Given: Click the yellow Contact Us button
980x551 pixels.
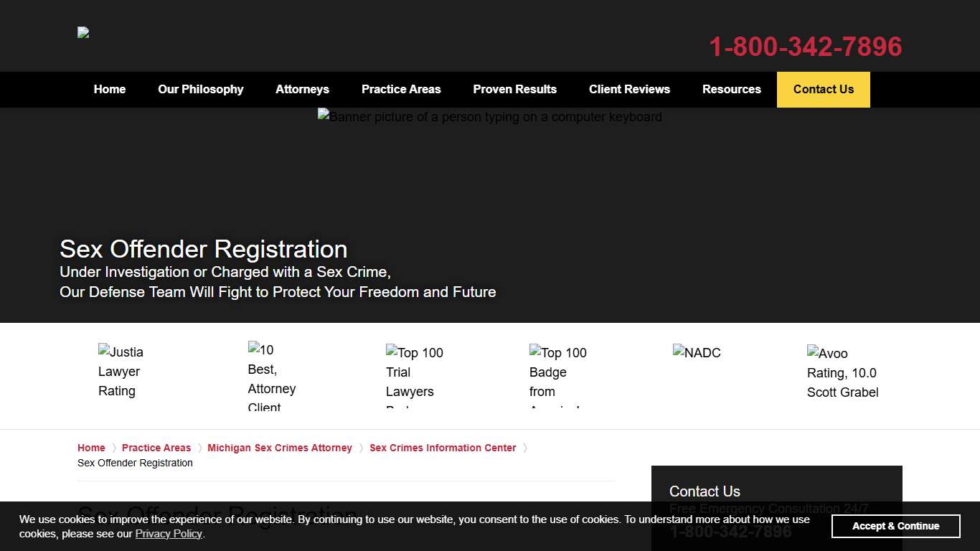Looking at the screenshot, I should click(823, 90).
